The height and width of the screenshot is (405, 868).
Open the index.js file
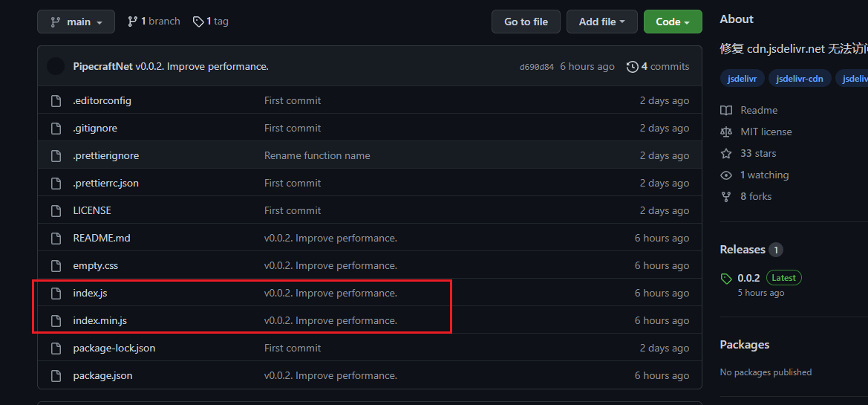[91, 293]
